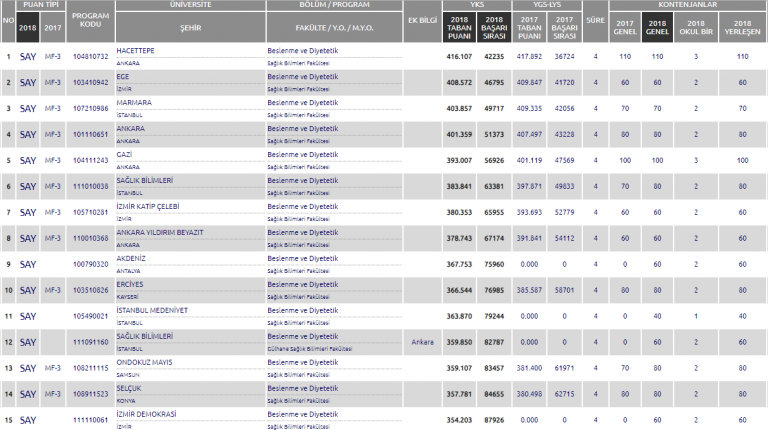Screen dimensions: 768x430
Task: Open the ONDOKUZ MAYIS university link
Action: point(146,361)
